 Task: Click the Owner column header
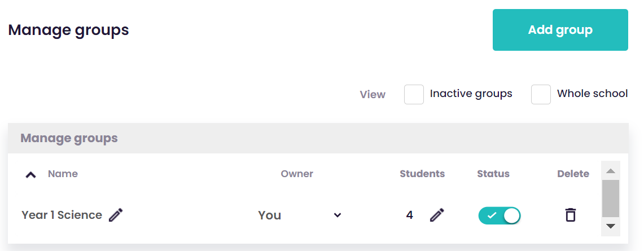point(297,174)
